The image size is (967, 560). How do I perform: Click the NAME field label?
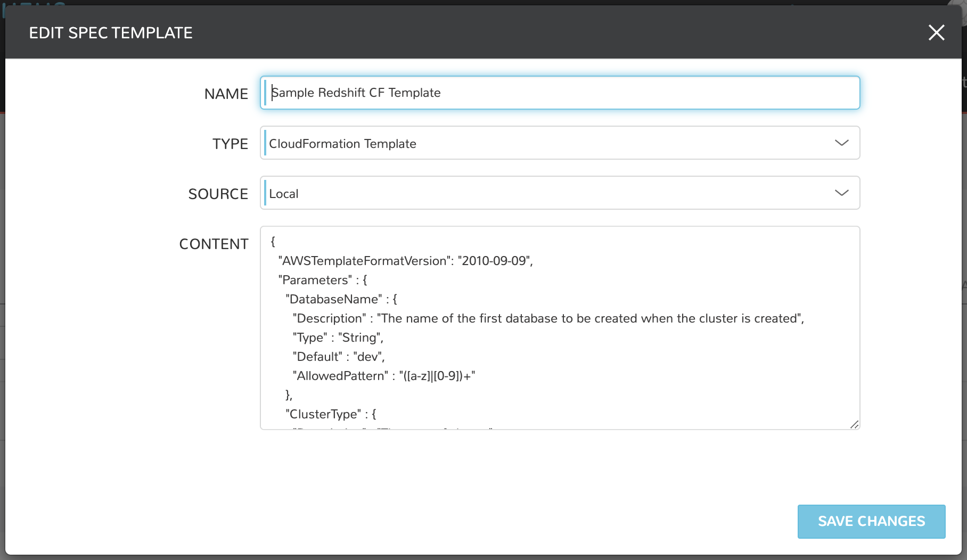pyautogui.click(x=226, y=94)
